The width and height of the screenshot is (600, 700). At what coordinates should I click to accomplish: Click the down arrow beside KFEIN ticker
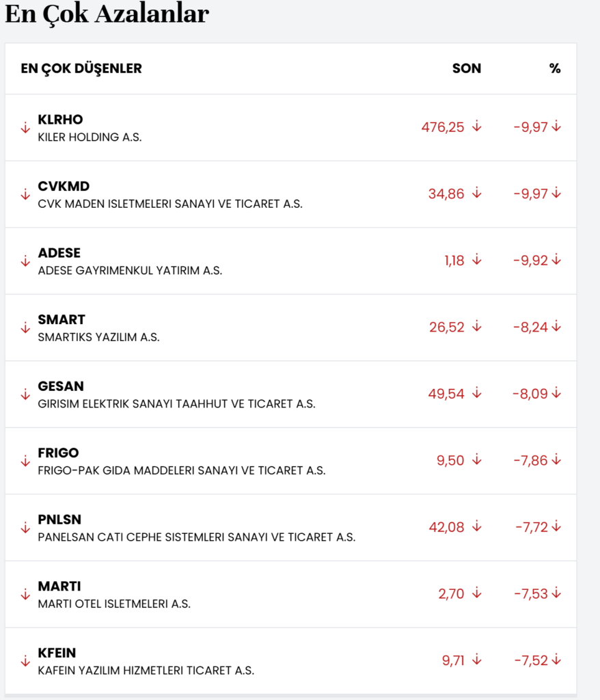25,661
